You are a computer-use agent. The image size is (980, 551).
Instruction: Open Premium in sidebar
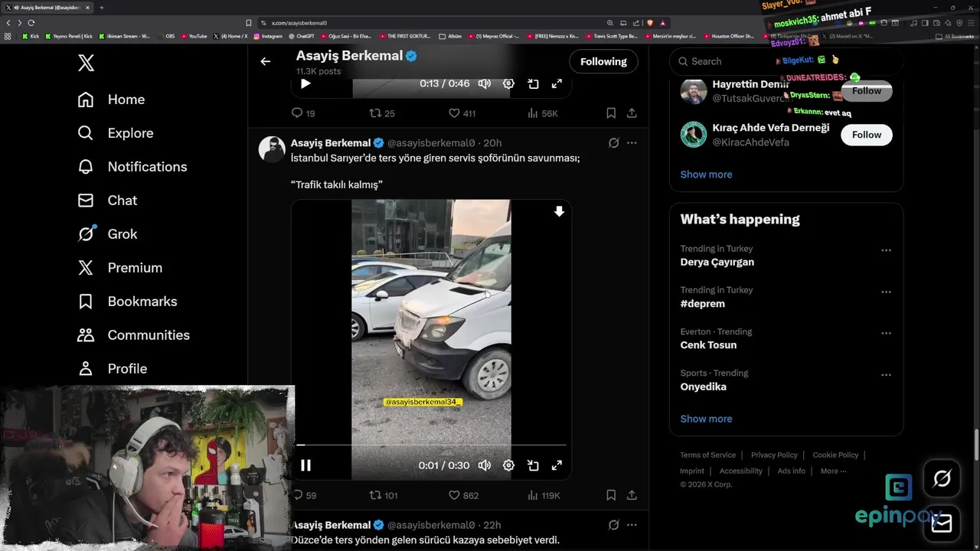click(120, 268)
